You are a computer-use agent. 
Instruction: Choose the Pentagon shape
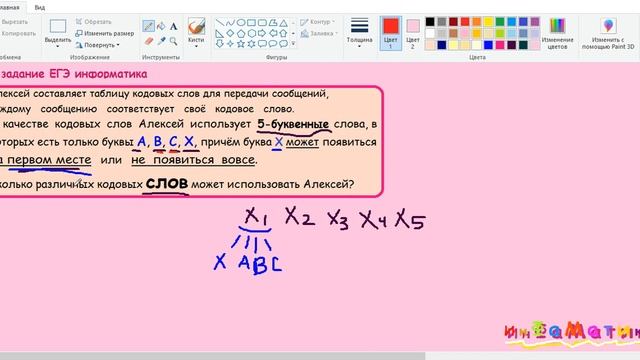click(x=241, y=33)
